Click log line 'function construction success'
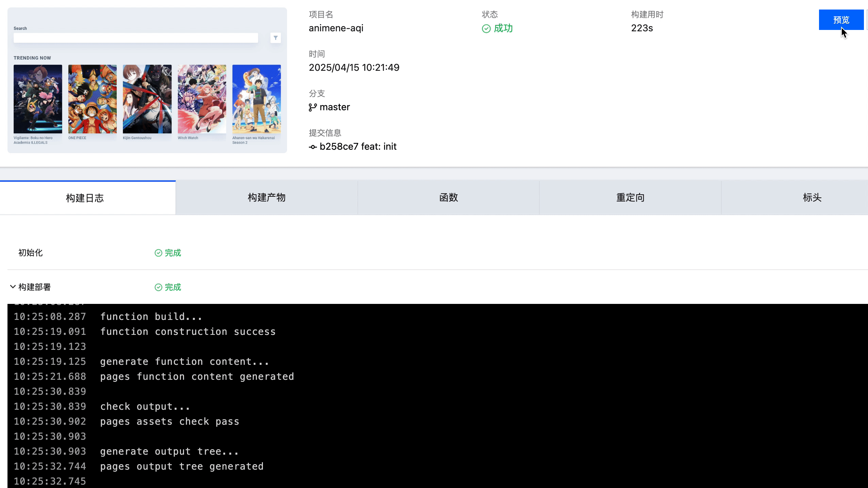The image size is (868, 488). pyautogui.click(x=188, y=332)
